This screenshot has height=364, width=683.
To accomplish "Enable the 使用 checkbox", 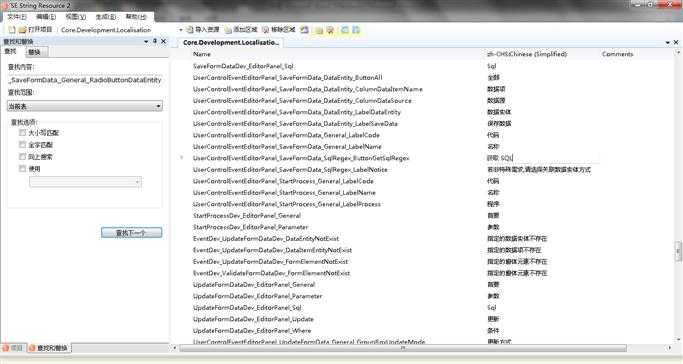I will tap(22, 169).
